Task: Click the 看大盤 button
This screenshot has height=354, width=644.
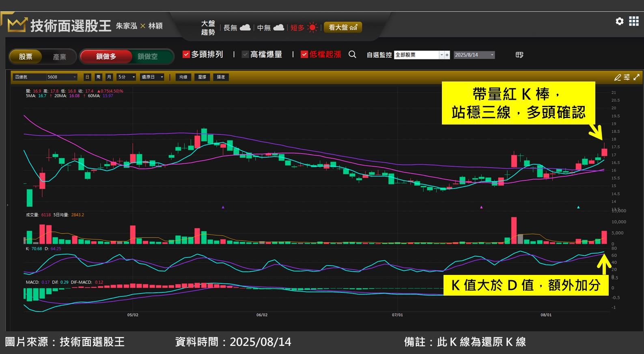Action: [342, 27]
